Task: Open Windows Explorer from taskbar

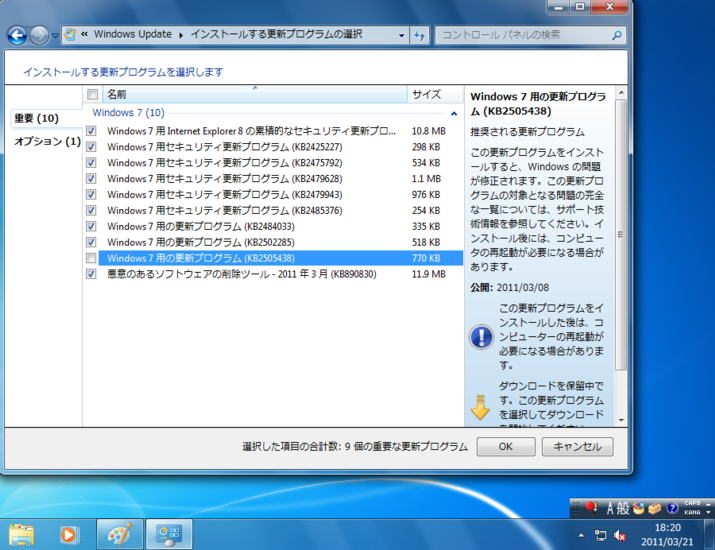Action: click(x=21, y=534)
